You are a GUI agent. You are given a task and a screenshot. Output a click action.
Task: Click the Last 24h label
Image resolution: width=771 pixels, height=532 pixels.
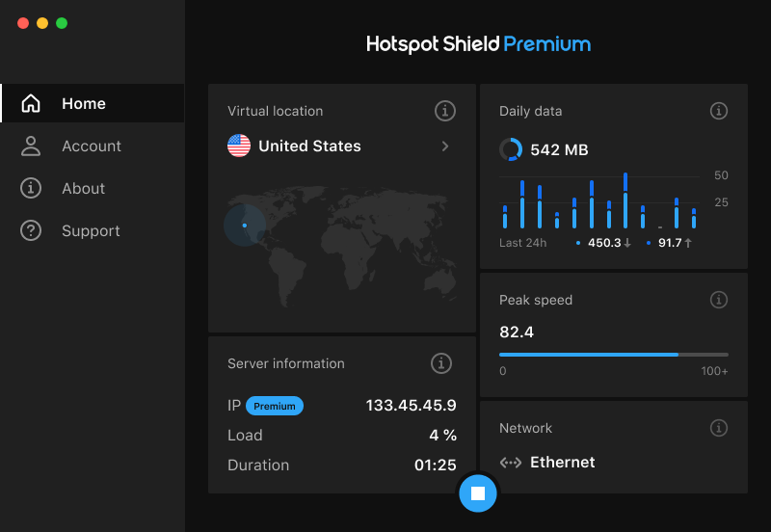pyautogui.click(x=522, y=243)
